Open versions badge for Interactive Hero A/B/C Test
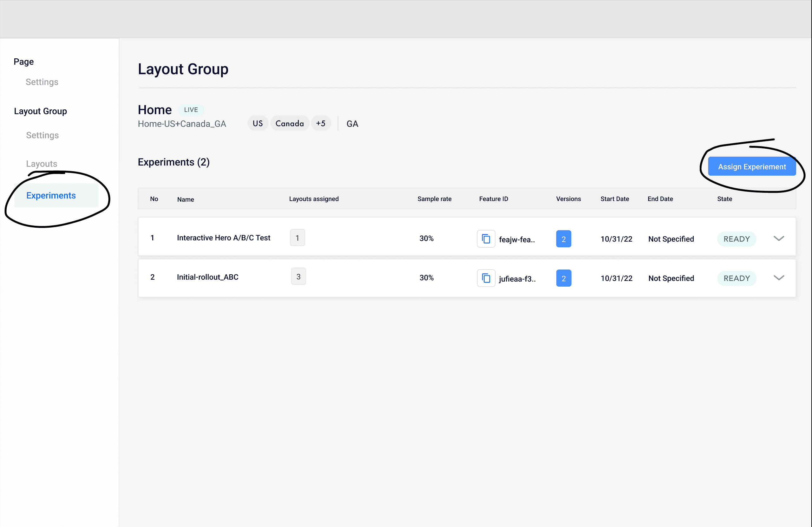The image size is (812, 527). pyautogui.click(x=563, y=239)
